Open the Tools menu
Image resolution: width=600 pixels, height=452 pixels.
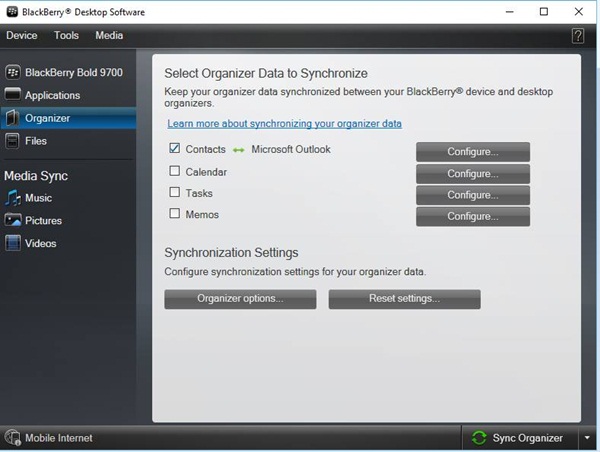(x=66, y=36)
